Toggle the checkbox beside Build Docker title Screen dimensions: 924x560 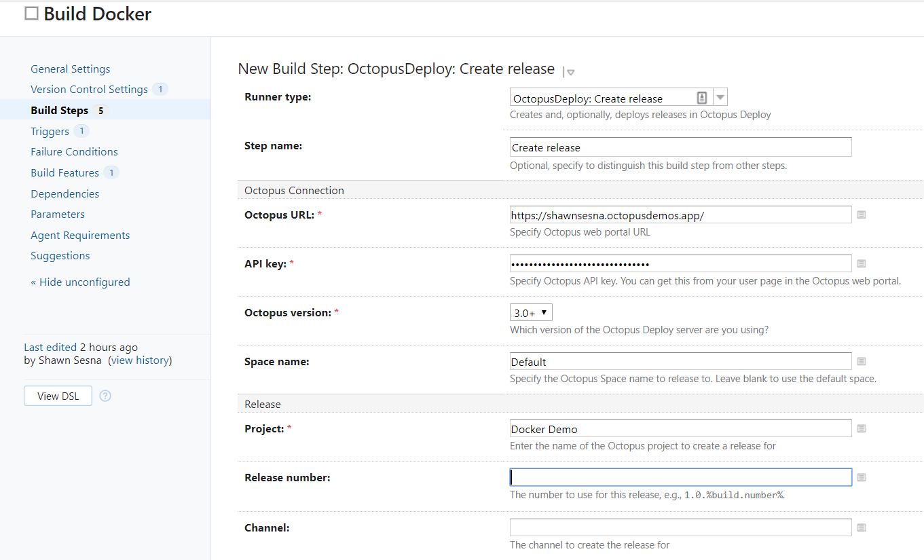[x=31, y=14]
